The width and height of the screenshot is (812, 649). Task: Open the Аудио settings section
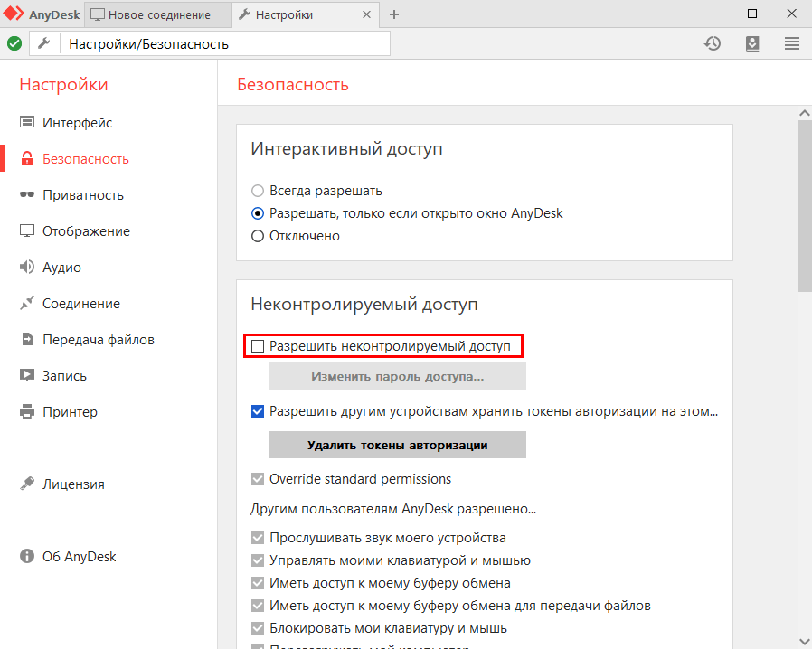61,267
